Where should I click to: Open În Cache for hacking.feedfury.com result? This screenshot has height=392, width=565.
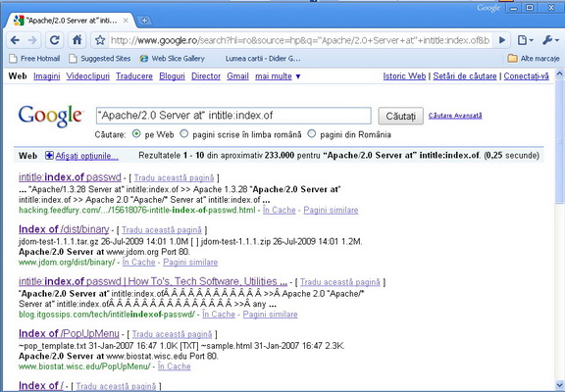pos(280,210)
